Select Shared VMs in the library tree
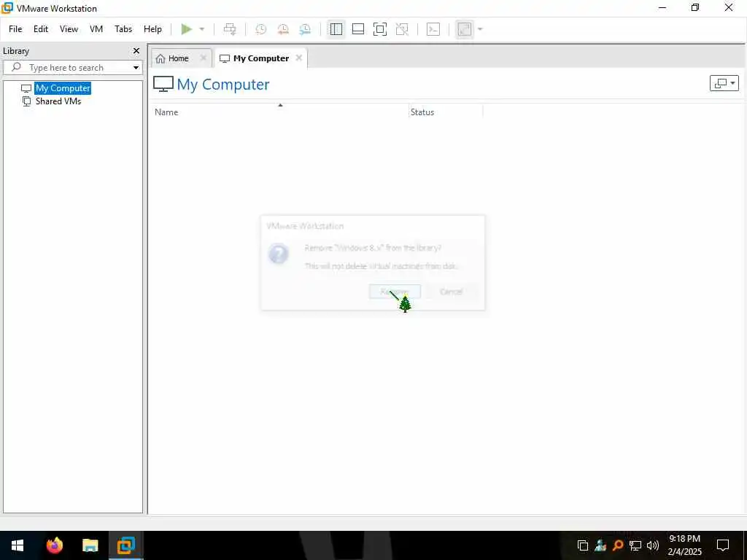Viewport: 747px width, 560px height. 58,101
